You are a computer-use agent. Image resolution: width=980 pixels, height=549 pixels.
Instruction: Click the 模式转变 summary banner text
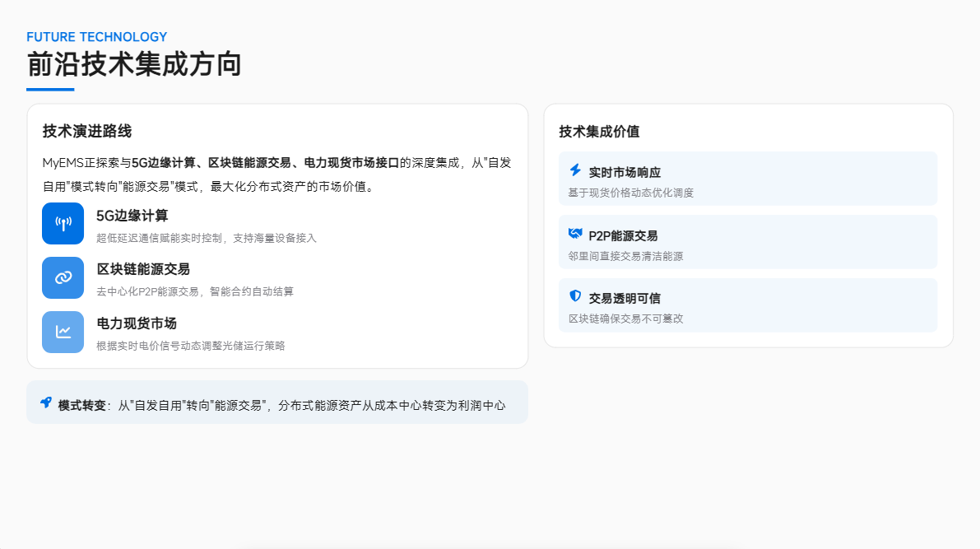[x=282, y=406]
